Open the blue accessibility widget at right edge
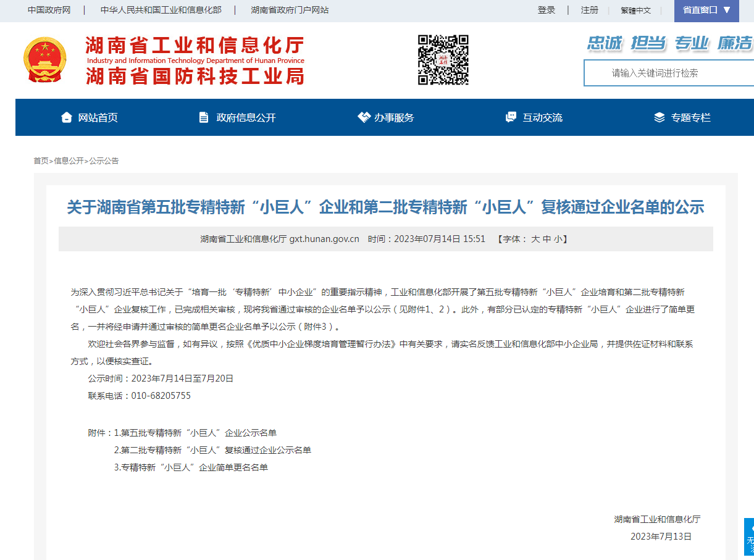Screen dimensions: 754x560 click(x=749, y=537)
